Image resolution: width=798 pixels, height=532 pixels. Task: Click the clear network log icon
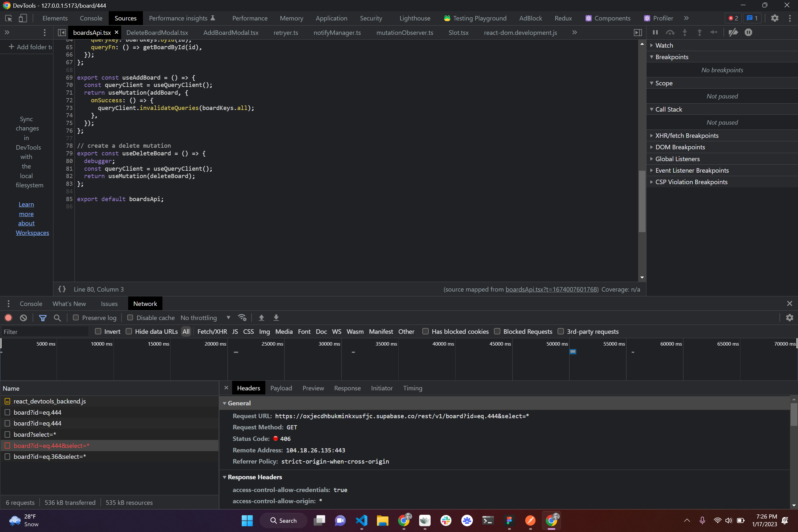[x=23, y=318]
